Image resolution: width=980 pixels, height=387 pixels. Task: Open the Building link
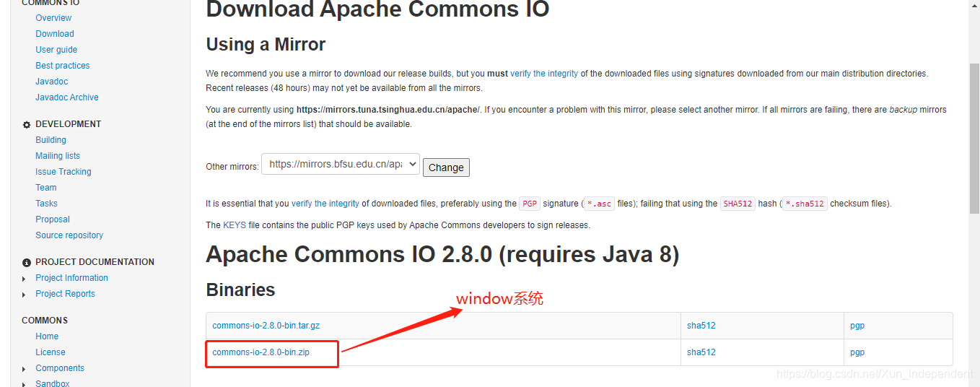(x=51, y=140)
